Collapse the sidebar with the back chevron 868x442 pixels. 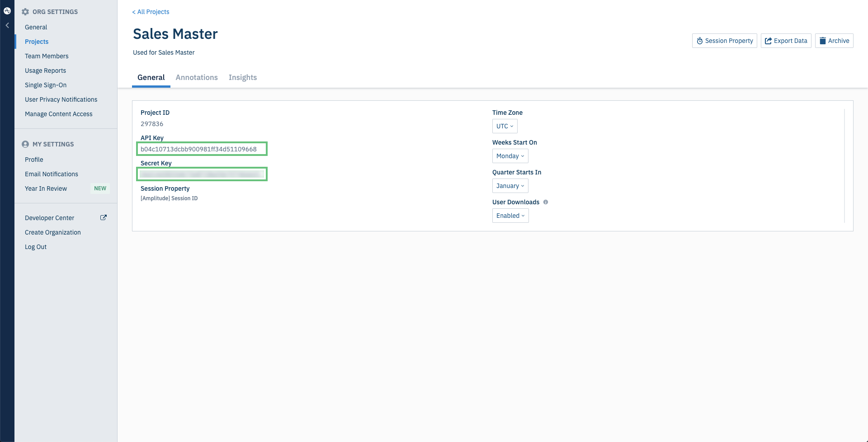click(7, 25)
